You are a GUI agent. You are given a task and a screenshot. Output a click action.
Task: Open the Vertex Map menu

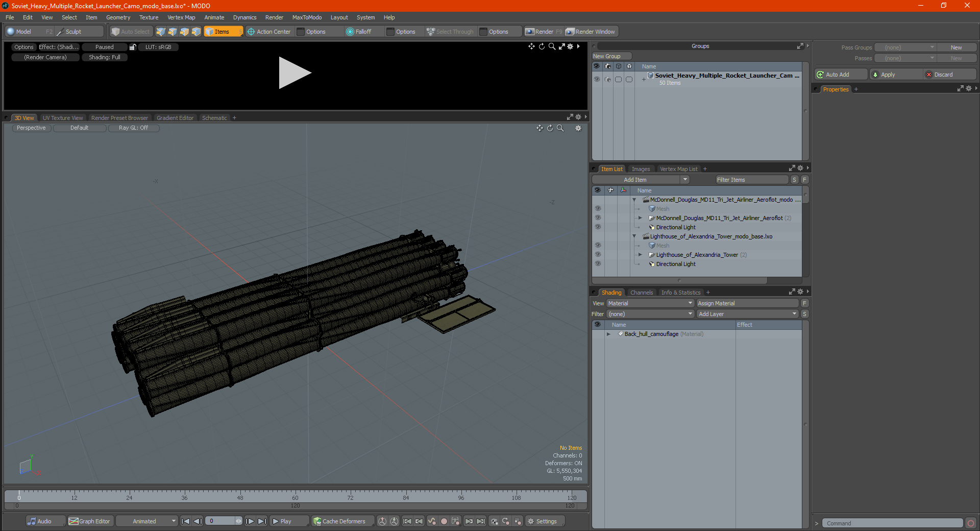[181, 17]
